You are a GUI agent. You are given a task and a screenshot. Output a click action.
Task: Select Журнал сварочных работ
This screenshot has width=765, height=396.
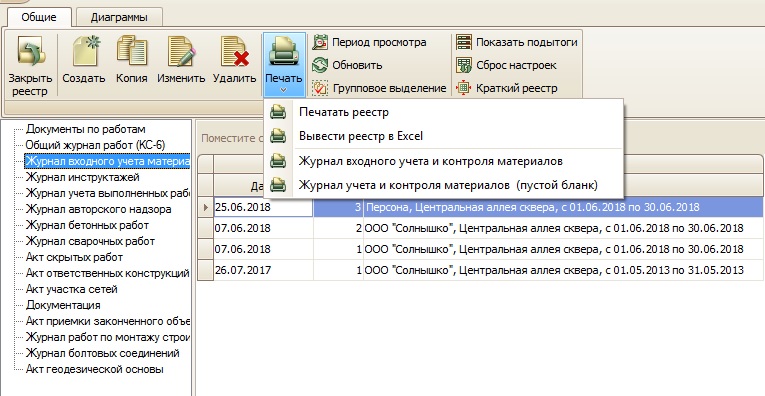(x=90, y=241)
